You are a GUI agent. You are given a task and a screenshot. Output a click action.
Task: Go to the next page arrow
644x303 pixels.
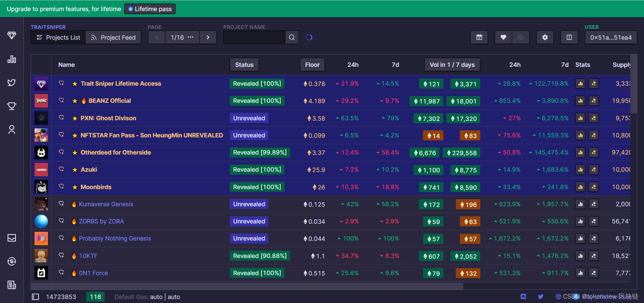208,37
